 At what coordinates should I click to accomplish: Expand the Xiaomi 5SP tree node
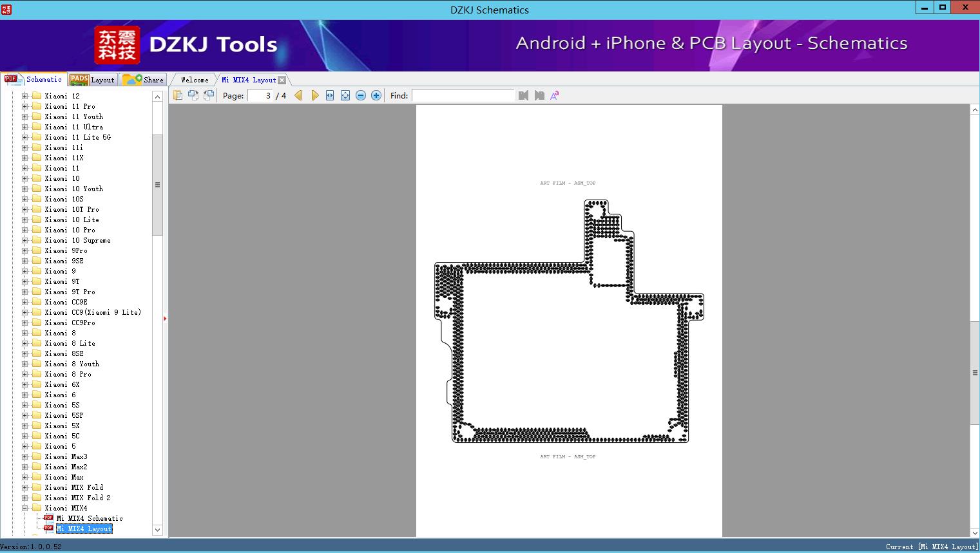24,415
